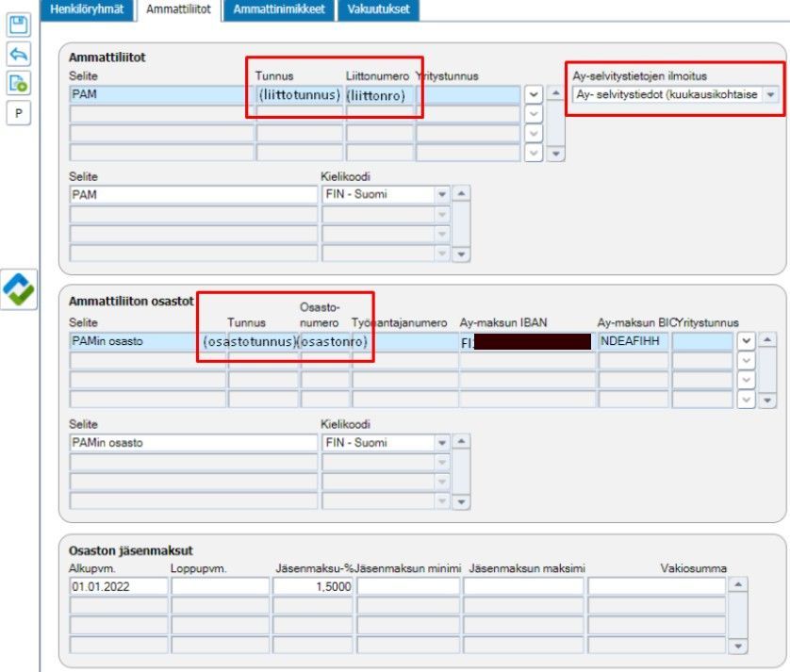Select the Ammattiliitot tab
Screen dimensions: 790x672
click(x=178, y=9)
